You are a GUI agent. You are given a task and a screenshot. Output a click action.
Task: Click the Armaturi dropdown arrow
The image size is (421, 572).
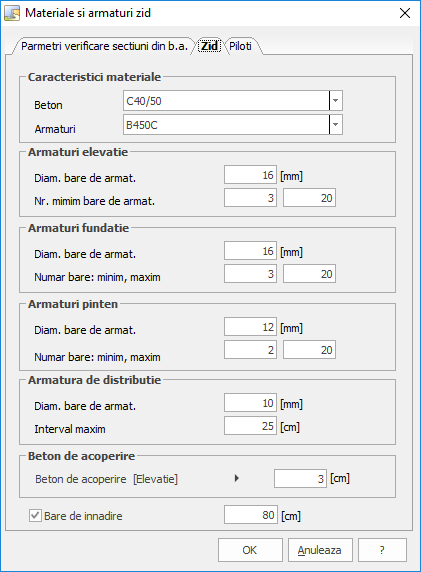[x=336, y=125]
